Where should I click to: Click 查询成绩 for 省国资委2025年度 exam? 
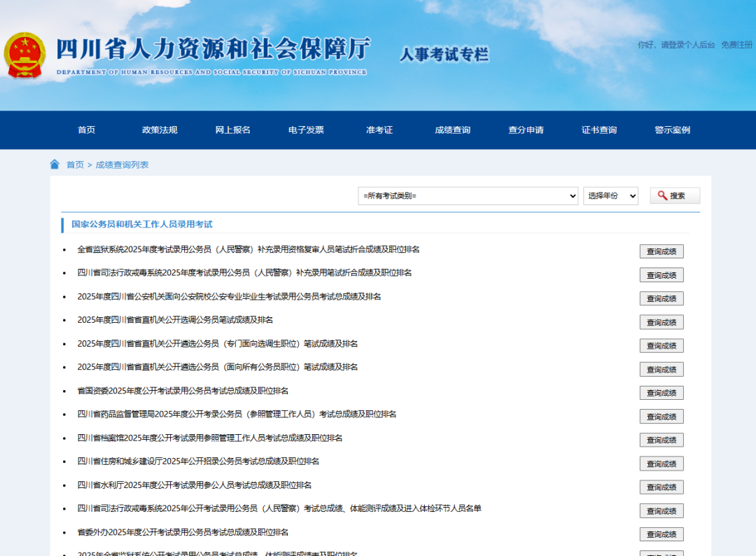click(661, 393)
